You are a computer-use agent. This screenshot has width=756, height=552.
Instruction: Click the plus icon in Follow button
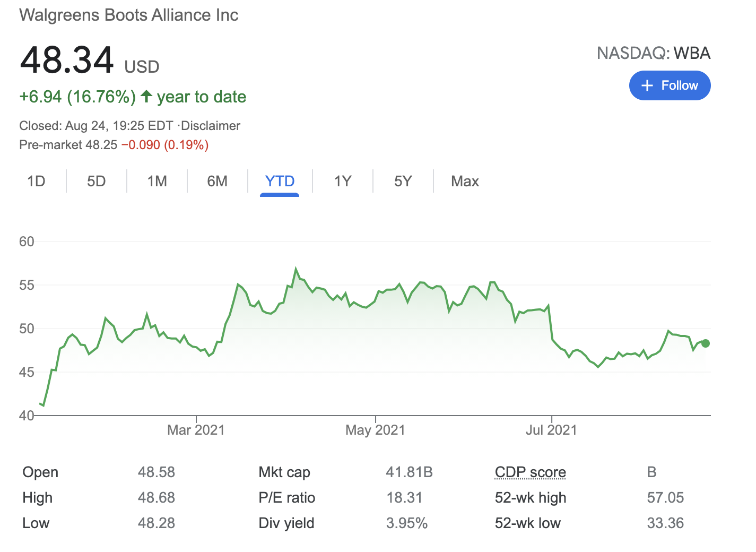(x=647, y=85)
